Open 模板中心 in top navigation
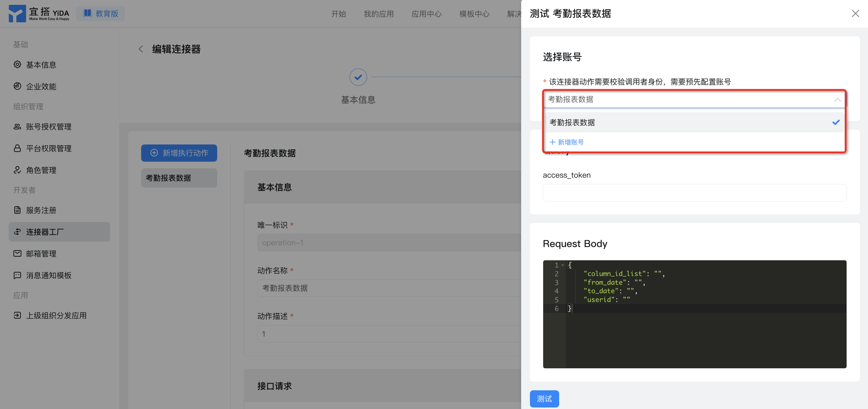The height and width of the screenshot is (409, 868). pos(474,14)
